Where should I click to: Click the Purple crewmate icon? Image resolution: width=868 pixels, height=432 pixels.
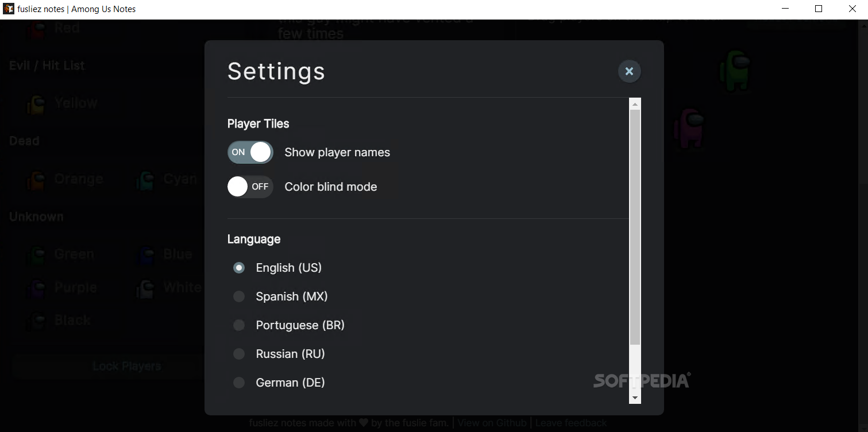click(36, 288)
